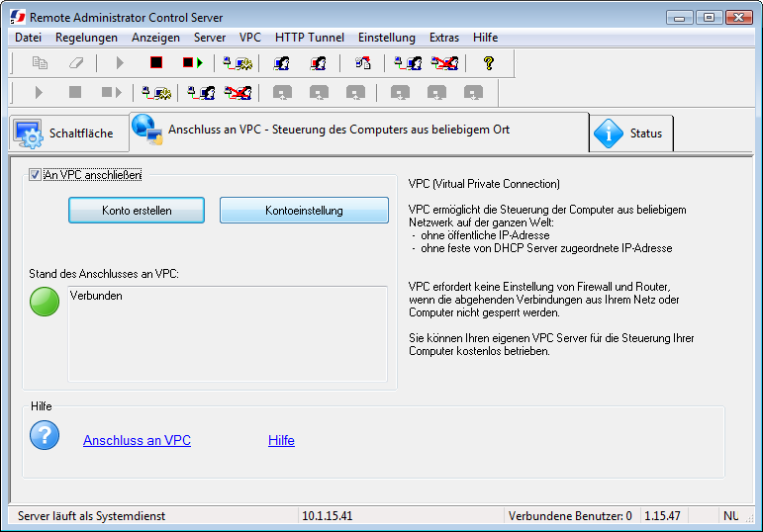Click the copy icon in the top toolbar
The height and width of the screenshot is (532, 763).
[40, 62]
